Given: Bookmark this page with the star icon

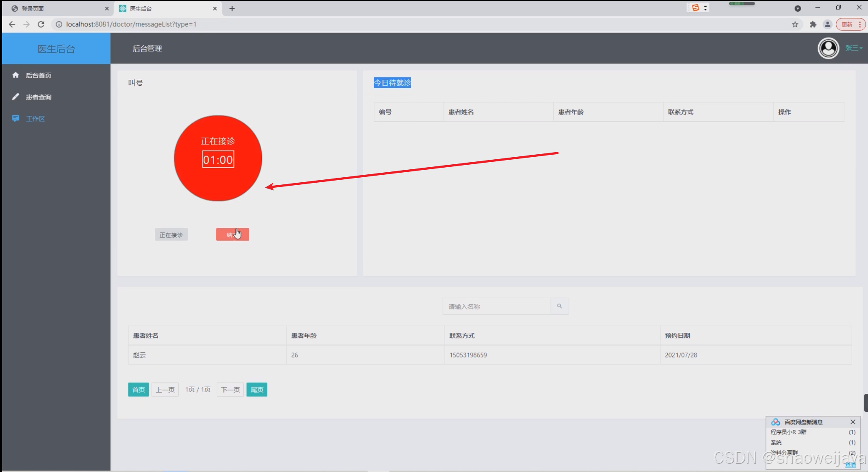Looking at the screenshot, I should point(795,24).
